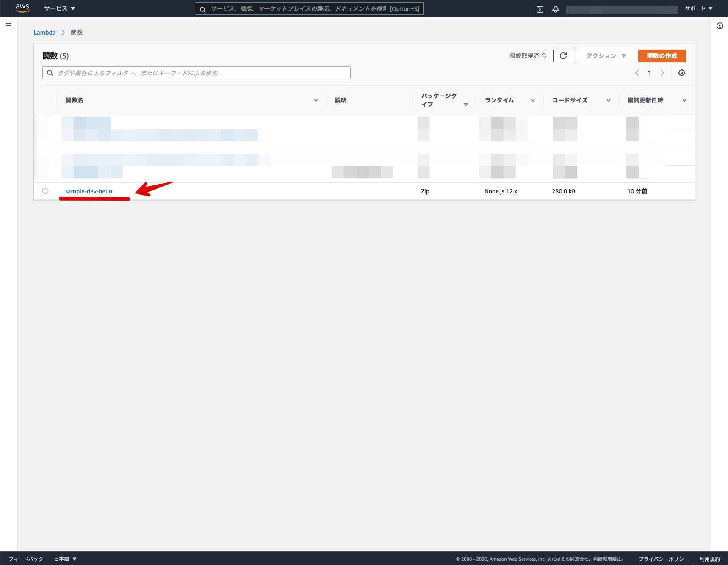Image resolution: width=728 pixels, height=565 pixels.
Task: Click the AWS logo home icon
Action: [x=22, y=8]
